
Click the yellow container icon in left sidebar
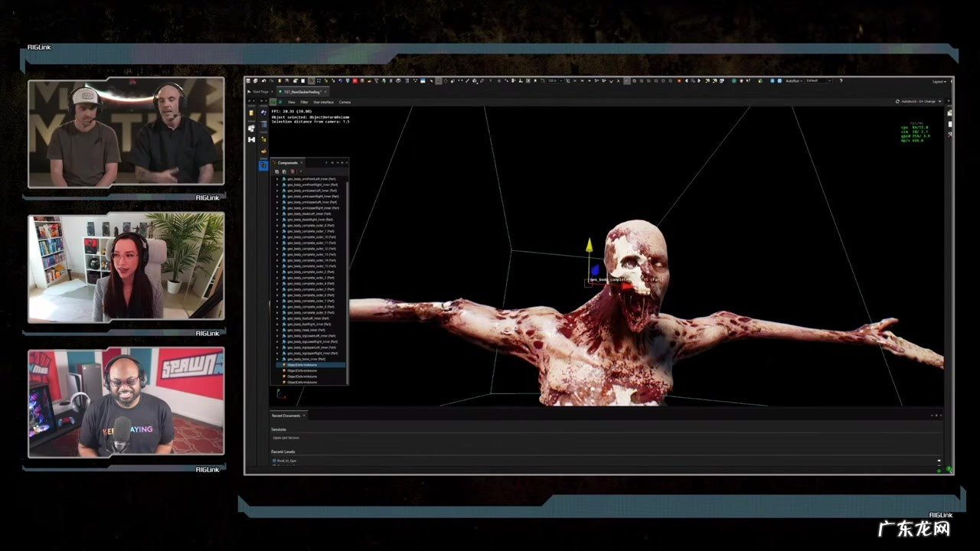(252, 112)
